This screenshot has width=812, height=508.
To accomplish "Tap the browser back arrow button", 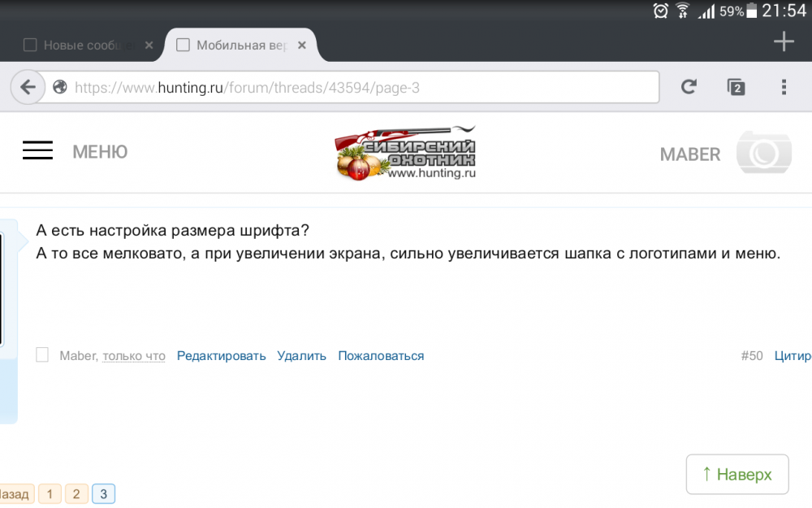I will pos(28,87).
